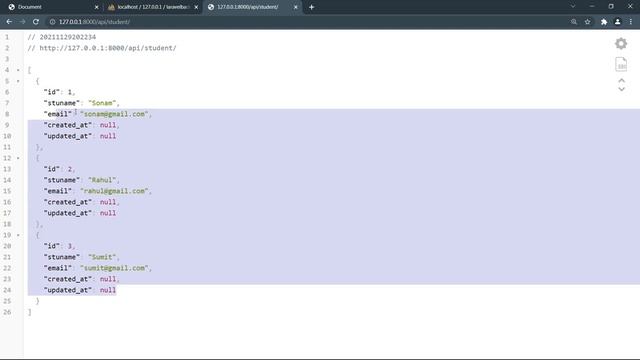The height and width of the screenshot is (360, 640).
Task: Click "updated_at" key on line 24
Action: click(x=68, y=290)
